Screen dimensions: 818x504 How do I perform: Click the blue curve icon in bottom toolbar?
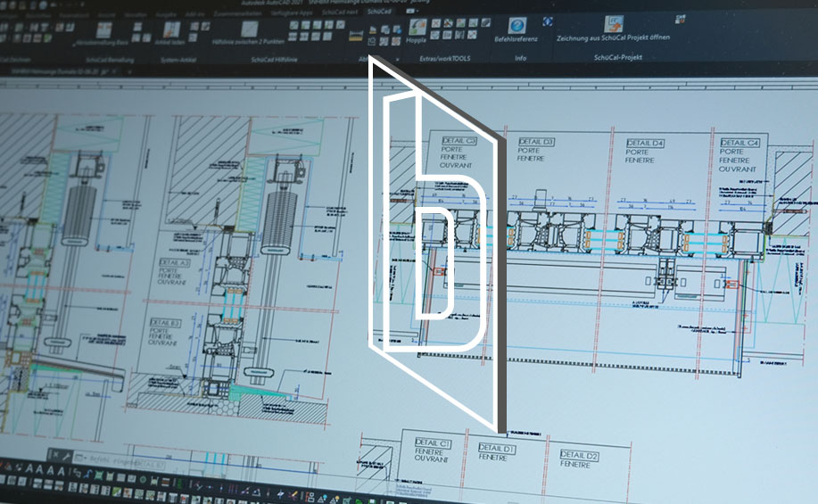[87, 474]
